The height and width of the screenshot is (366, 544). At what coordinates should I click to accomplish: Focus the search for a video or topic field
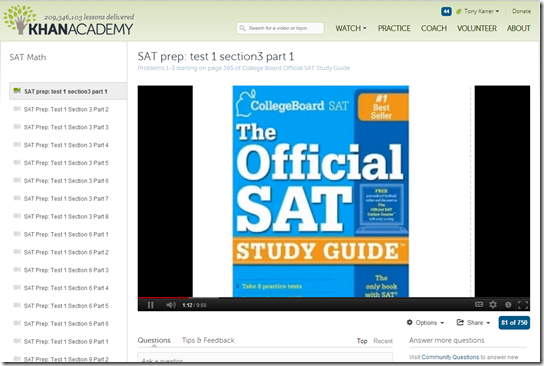point(280,28)
